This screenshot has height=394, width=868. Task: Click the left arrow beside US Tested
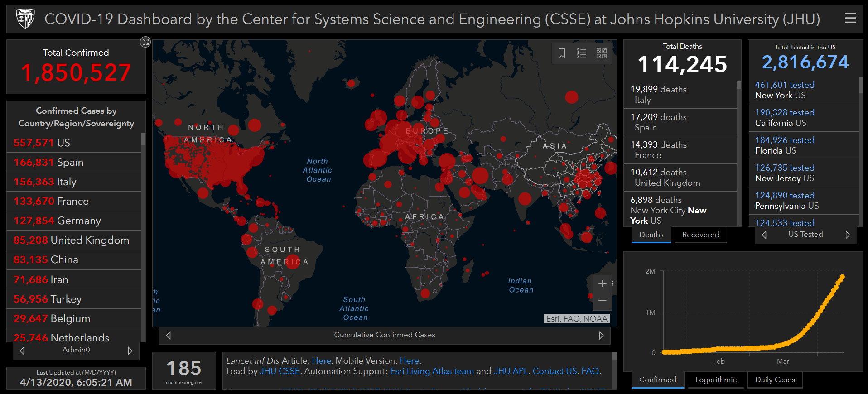(764, 235)
